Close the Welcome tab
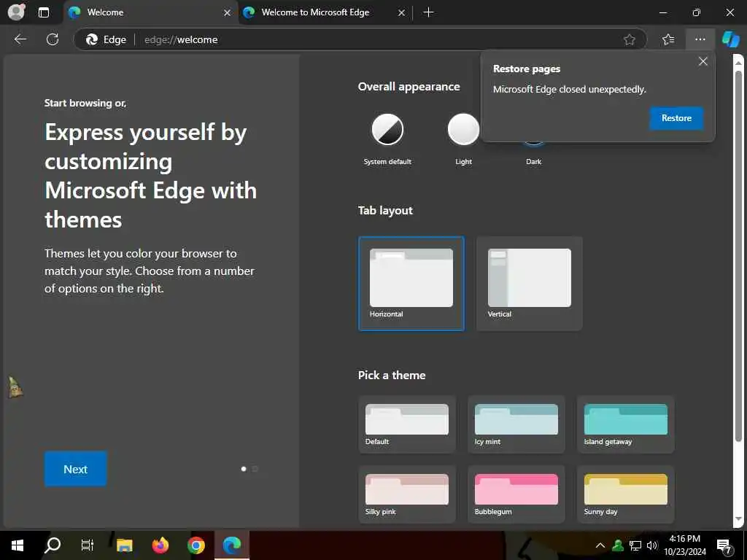Viewport: 747px width, 560px height. pyautogui.click(x=228, y=13)
